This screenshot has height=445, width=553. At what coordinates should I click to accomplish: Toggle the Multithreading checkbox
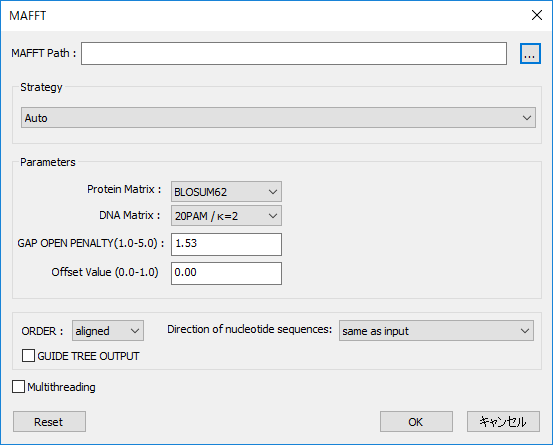(x=18, y=387)
